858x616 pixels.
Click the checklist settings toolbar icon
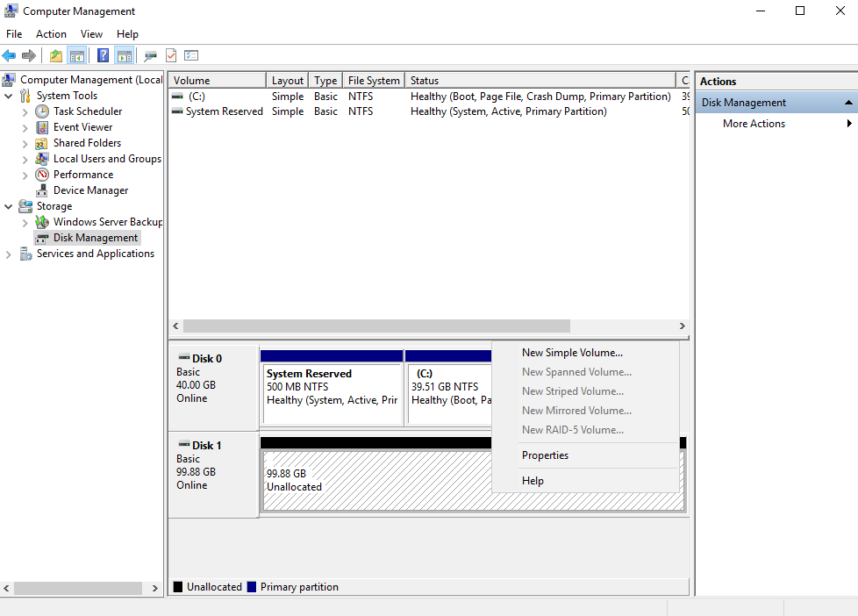(x=191, y=55)
